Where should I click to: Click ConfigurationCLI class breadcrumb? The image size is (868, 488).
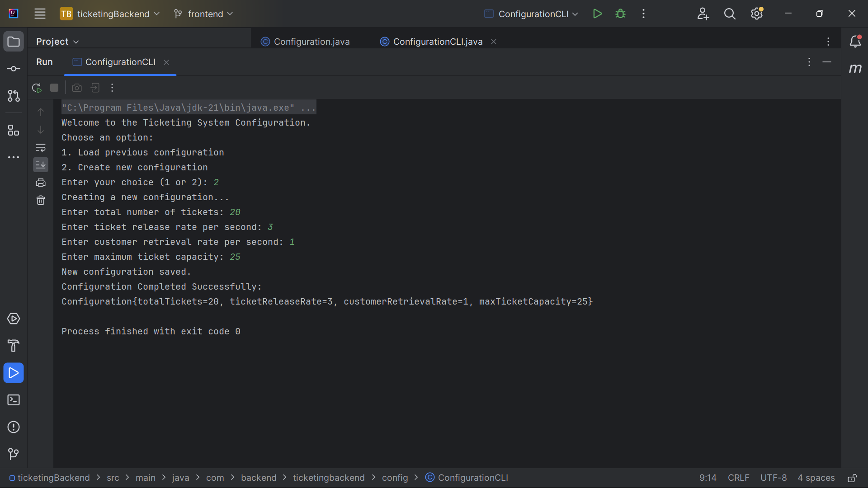467,478
